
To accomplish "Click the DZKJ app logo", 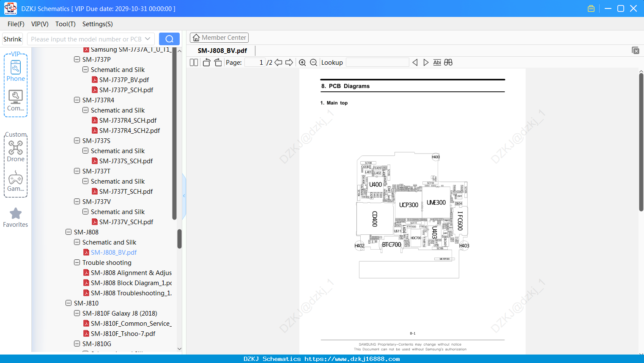I will point(10,8).
